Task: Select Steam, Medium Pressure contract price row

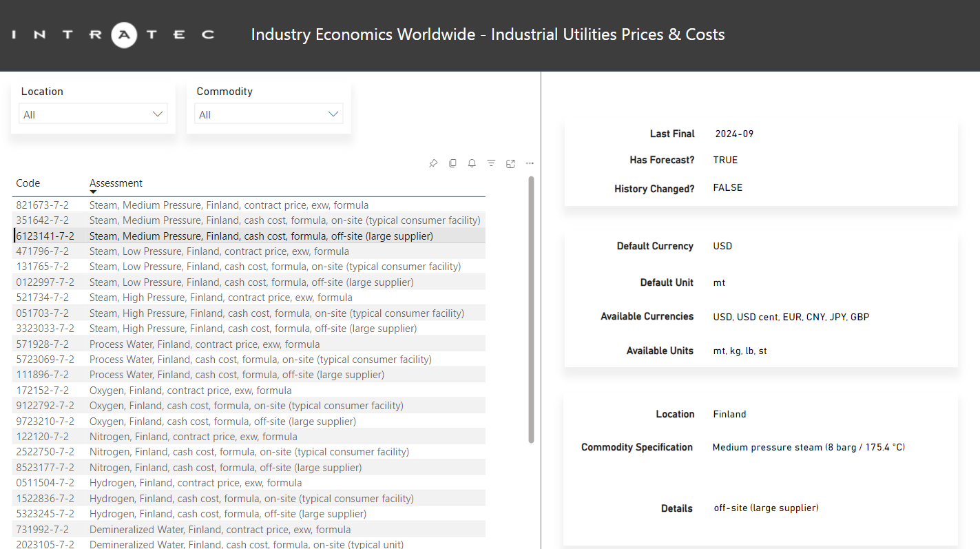Action: tap(229, 205)
